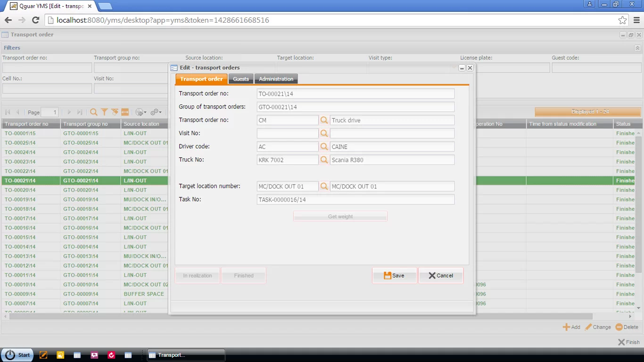Switch to the Guests tab
This screenshot has width=644, height=362.
[240, 79]
